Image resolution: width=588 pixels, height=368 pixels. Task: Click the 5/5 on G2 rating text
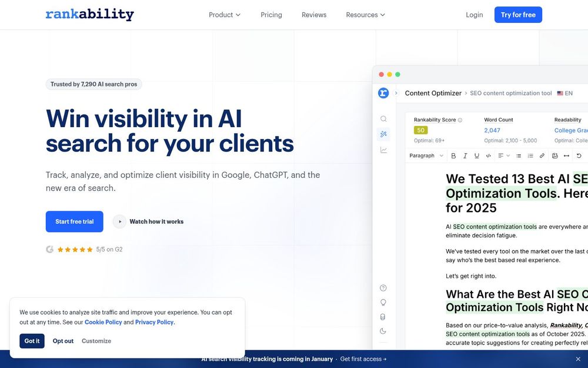tap(109, 249)
